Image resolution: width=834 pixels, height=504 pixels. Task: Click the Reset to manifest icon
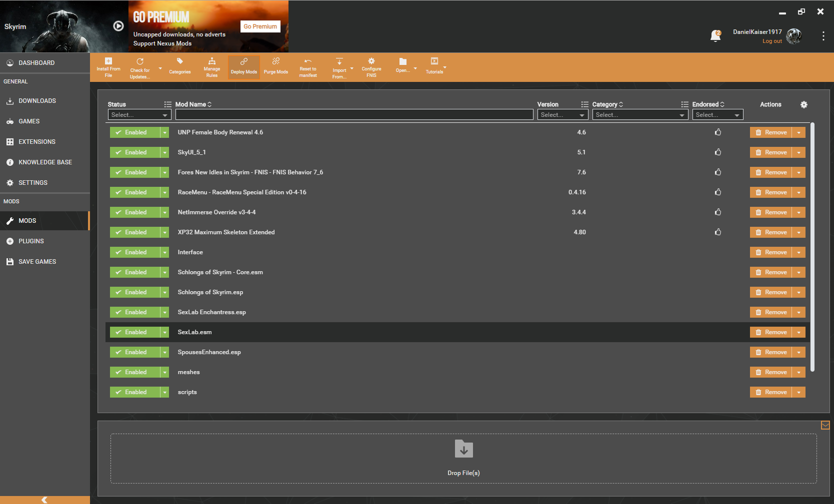pos(307,67)
